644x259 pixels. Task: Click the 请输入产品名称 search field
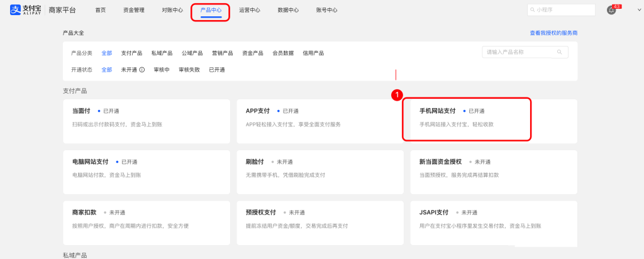[x=519, y=52]
